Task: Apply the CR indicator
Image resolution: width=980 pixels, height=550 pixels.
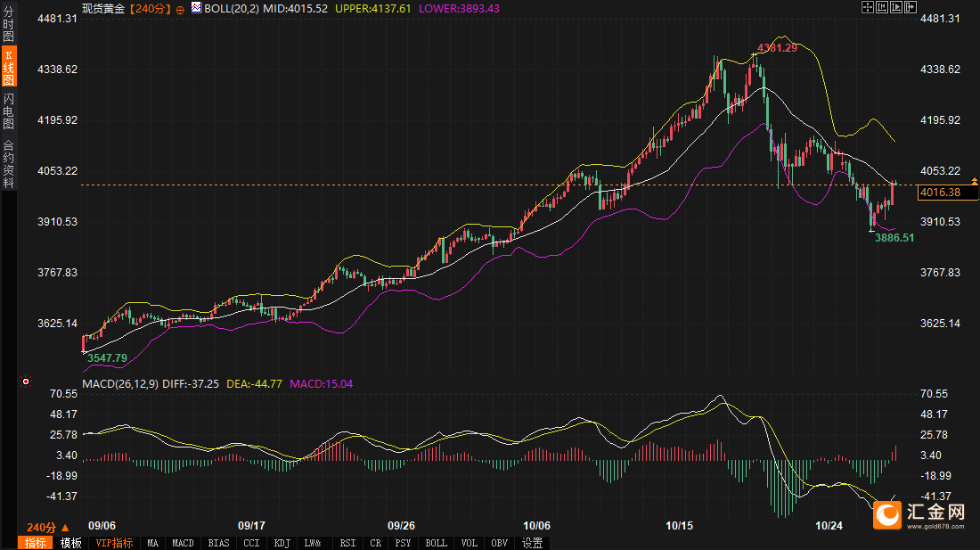Action: click(376, 543)
